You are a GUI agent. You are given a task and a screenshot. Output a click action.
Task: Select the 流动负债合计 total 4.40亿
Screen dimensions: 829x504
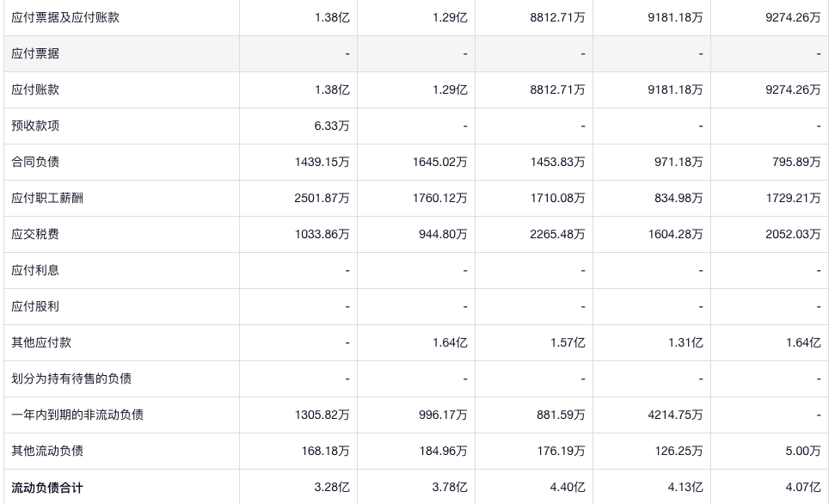click(568, 488)
